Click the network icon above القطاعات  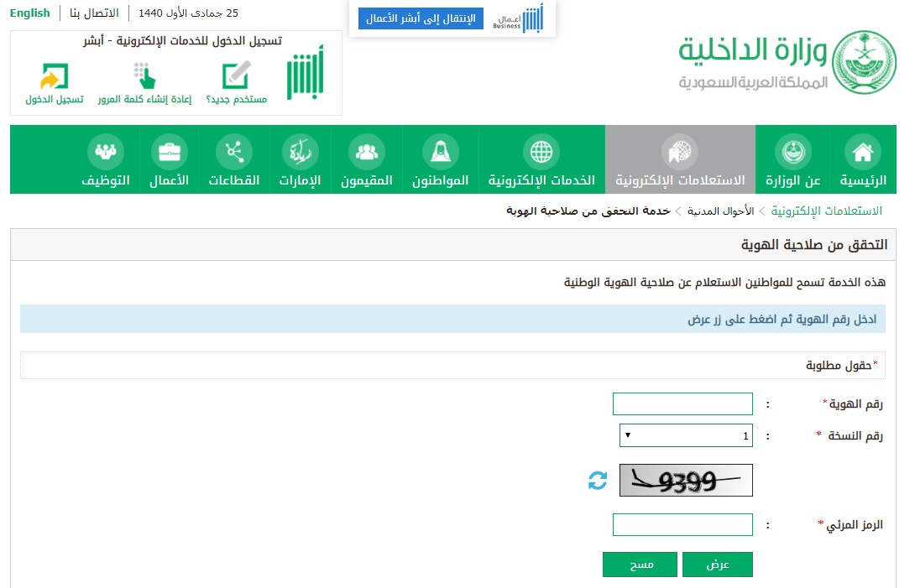[234, 152]
